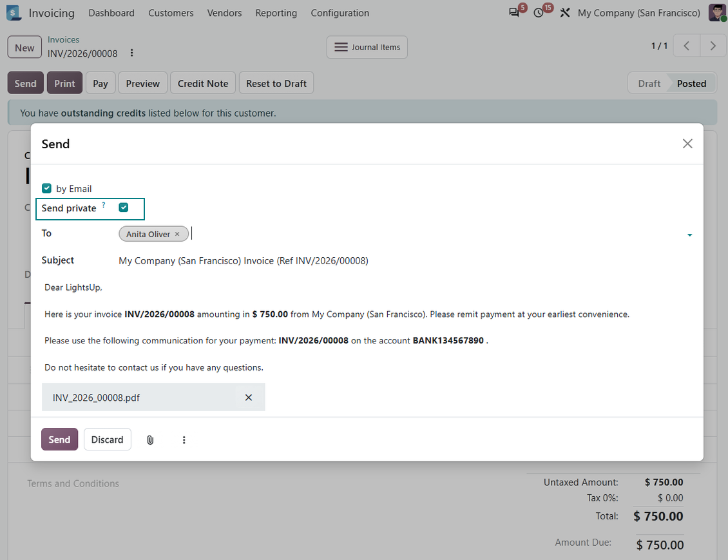728x560 pixels.
Task: Click the Reset to Draft button
Action: 276,83
